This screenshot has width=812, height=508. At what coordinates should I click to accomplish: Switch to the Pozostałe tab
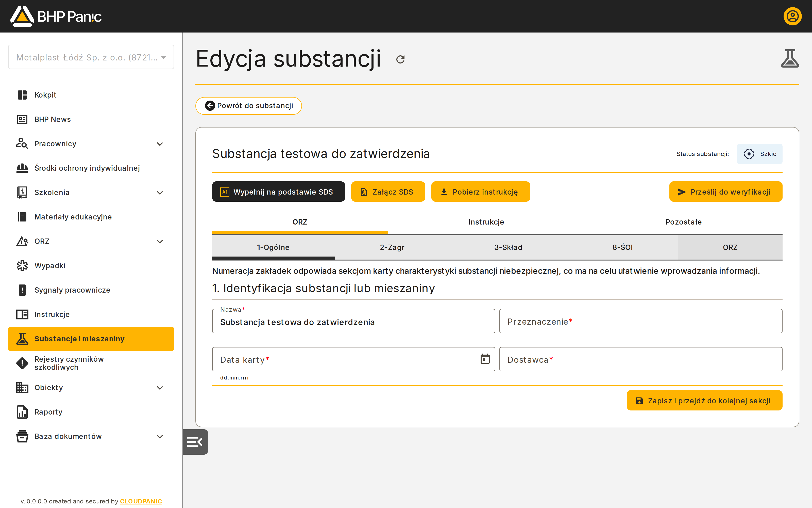(x=684, y=222)
